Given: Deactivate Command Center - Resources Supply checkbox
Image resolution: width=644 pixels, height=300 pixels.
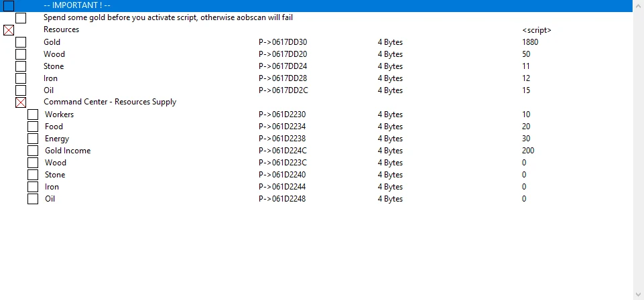Looking at the screenshot, I should tap(21, 102).
